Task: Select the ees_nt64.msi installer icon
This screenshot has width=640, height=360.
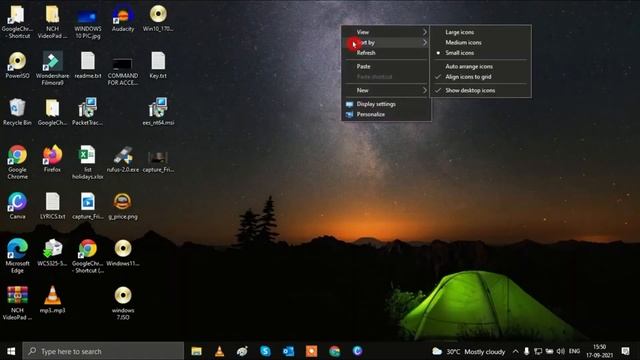Action: click(x=158, y=112)
